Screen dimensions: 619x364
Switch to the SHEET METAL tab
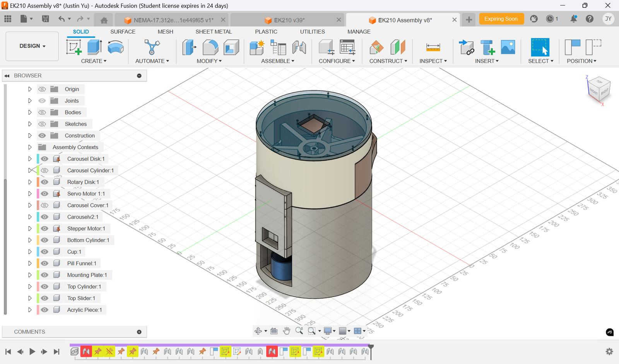(214, 32)
